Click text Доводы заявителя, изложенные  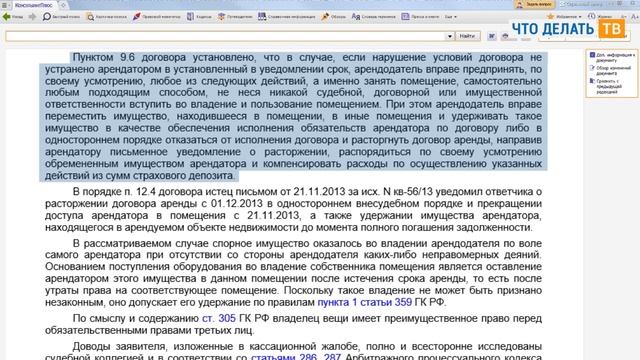coord(154,347)
